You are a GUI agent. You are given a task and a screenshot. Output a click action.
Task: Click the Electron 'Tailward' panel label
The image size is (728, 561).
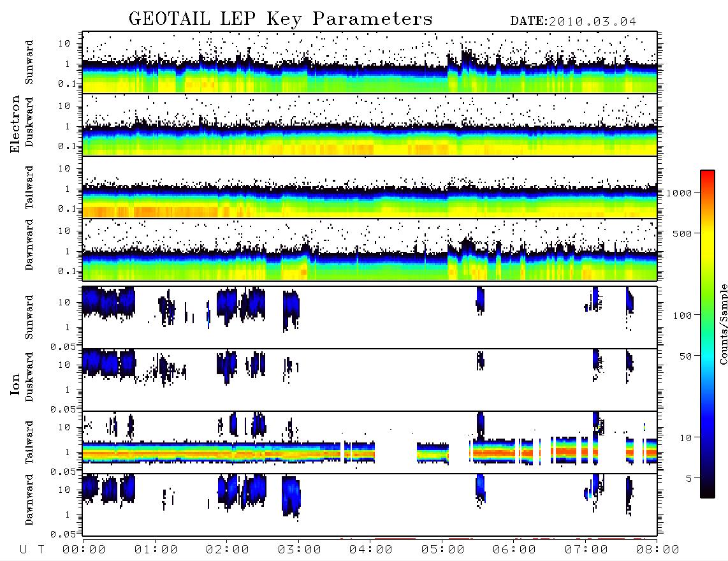click(29, 187)
